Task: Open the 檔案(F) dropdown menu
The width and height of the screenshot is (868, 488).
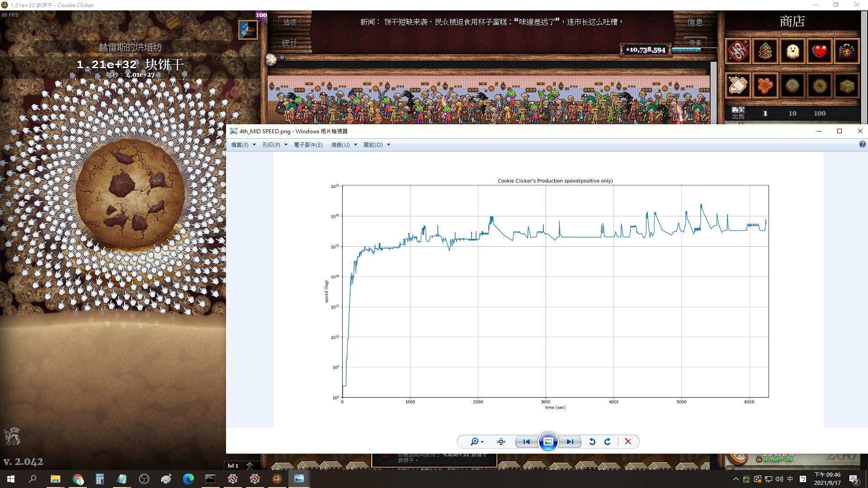Action: coord(243,145)
